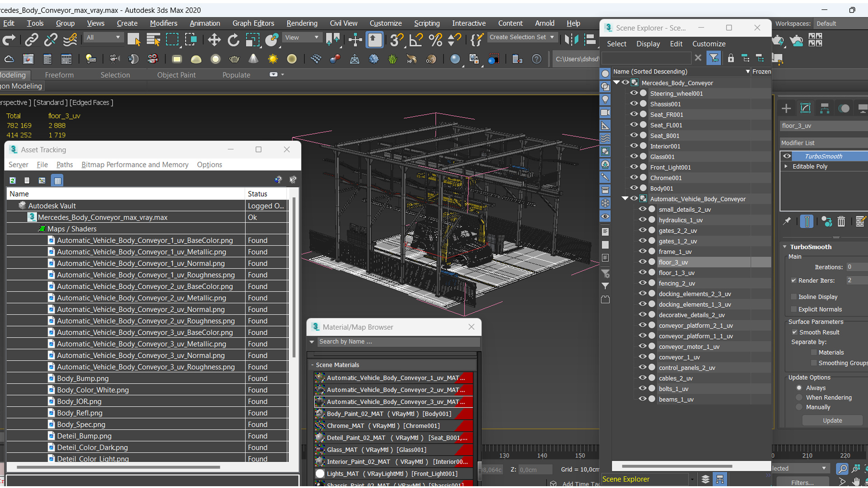The height and width of the screenshot is (488, 868).
Task: Click the Redo arrow icon
Action: [9, 40]
